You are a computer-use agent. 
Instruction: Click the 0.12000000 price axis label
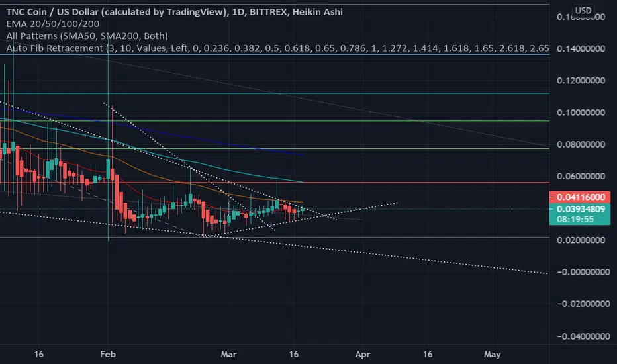[581, 81]
